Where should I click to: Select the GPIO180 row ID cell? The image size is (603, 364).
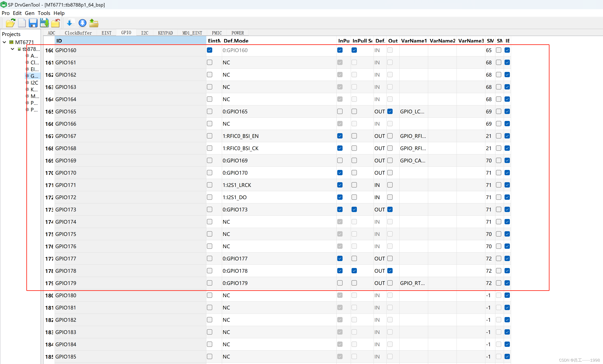131,295
